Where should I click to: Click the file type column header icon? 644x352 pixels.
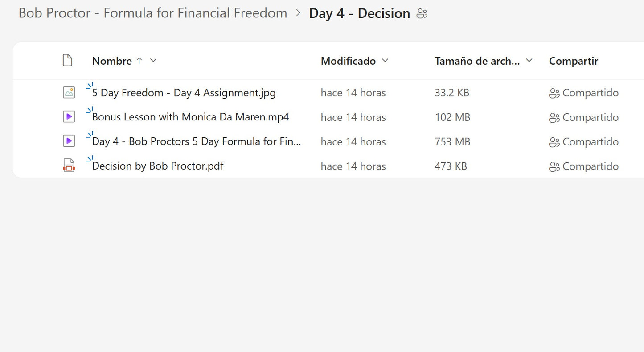[67, 61]
